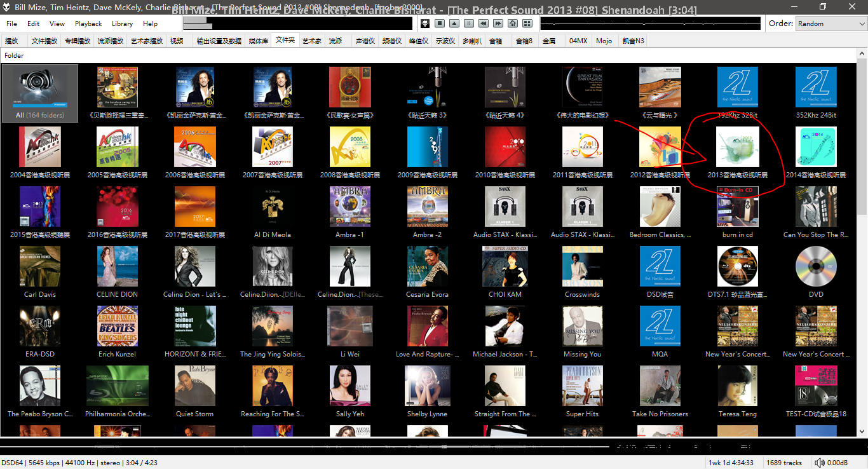The image size is (868, 469).
Task: Open the Playback menu
Action: (88, 24)
